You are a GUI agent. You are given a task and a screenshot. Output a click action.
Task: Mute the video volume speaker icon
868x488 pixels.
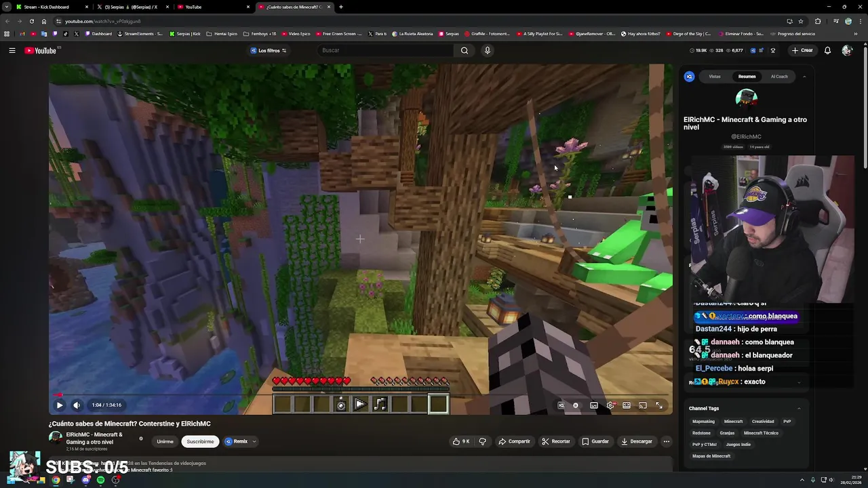(x=77, y=405)
